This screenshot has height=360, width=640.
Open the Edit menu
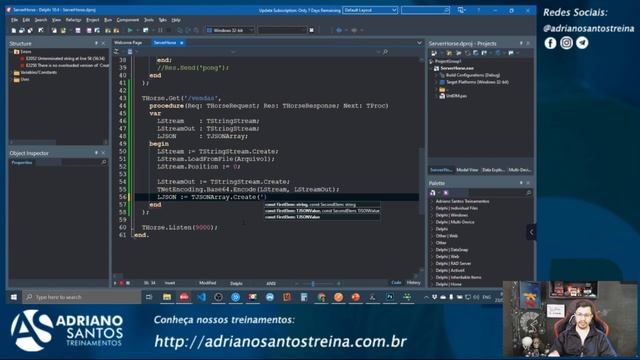coord(26,20)
